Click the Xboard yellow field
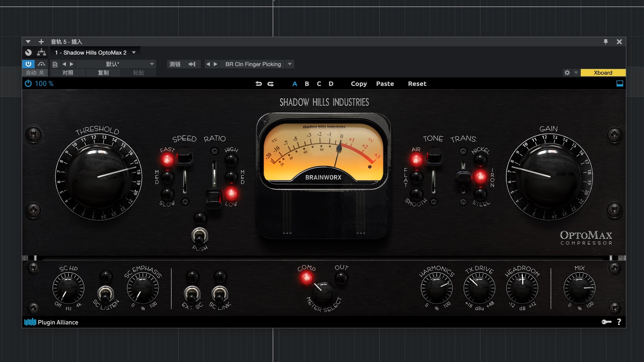Viewport: 644px width, 362px height. tap(603, 73)
